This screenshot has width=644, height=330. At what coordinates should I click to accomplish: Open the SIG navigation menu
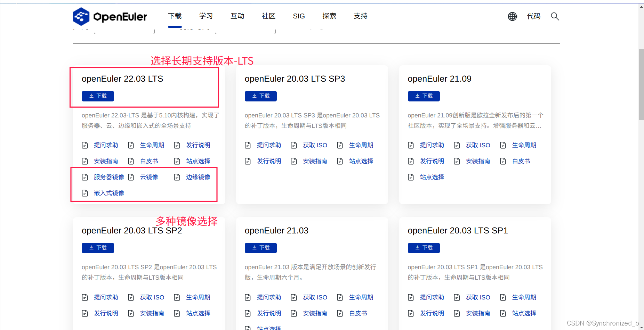coord(299,16)
